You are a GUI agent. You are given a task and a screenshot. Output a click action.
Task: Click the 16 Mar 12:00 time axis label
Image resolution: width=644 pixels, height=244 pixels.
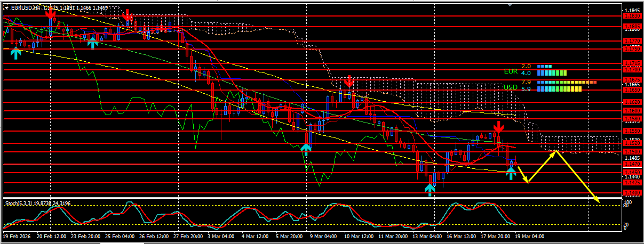461,235
